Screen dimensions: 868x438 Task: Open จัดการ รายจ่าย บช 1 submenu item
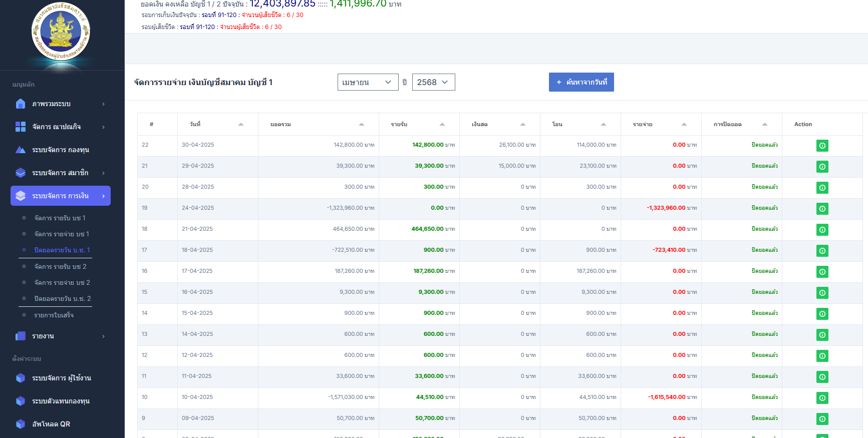click(x=62, y=234)
